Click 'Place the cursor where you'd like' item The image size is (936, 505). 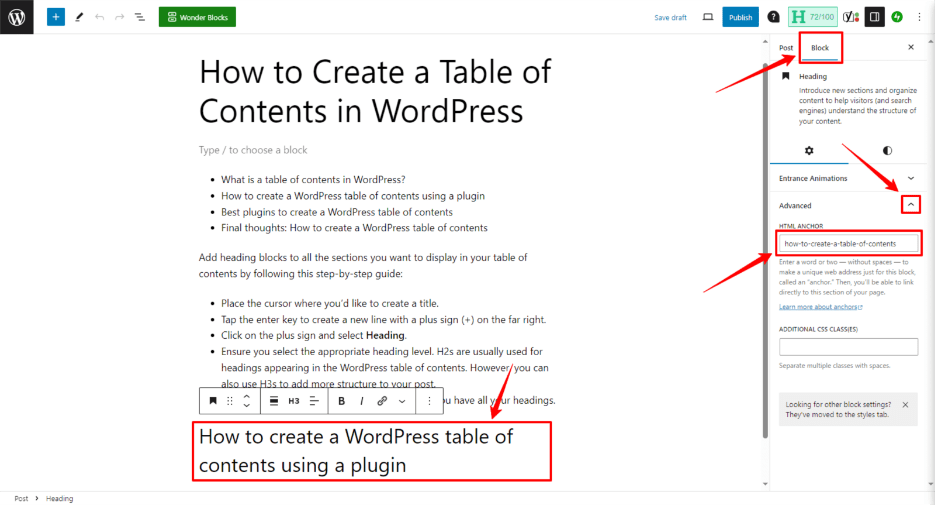pos(330,303)
